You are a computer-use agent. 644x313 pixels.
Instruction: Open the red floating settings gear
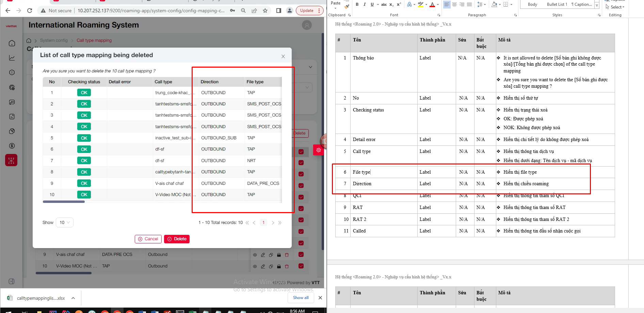(318, 150)
